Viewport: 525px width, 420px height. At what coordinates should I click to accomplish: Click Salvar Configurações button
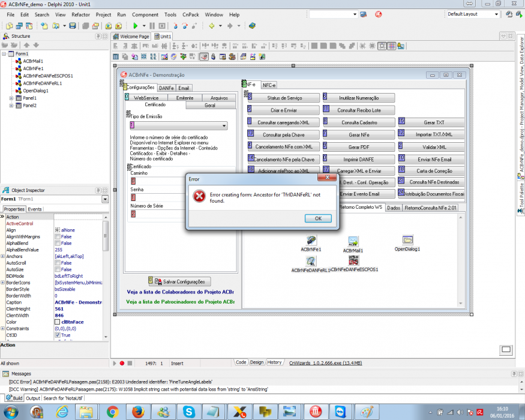[x=180, y=281]
